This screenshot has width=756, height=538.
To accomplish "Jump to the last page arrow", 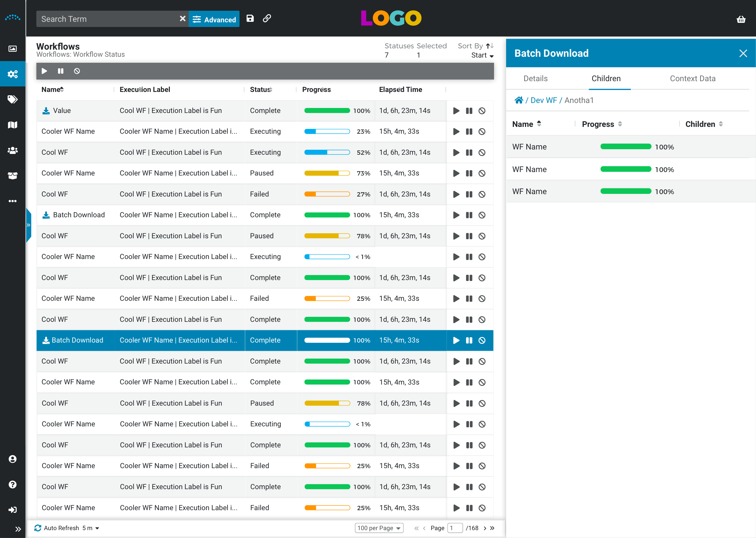I will 492,528.
